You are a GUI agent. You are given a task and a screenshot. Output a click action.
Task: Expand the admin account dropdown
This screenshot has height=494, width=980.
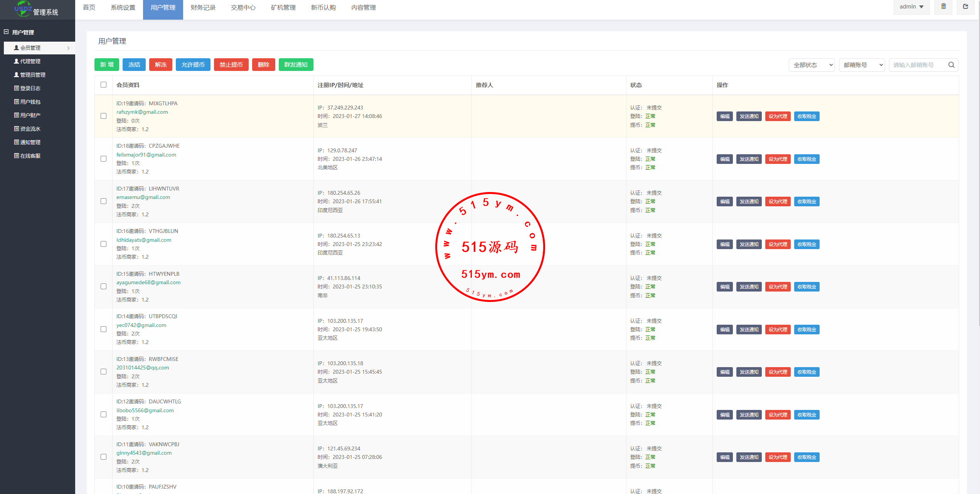click(911, 7)
